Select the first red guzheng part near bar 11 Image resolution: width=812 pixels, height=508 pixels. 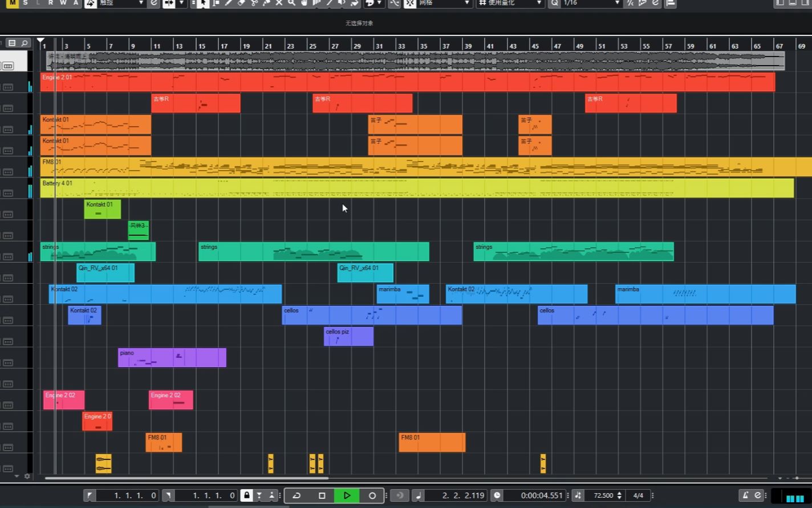coord(196,103)
